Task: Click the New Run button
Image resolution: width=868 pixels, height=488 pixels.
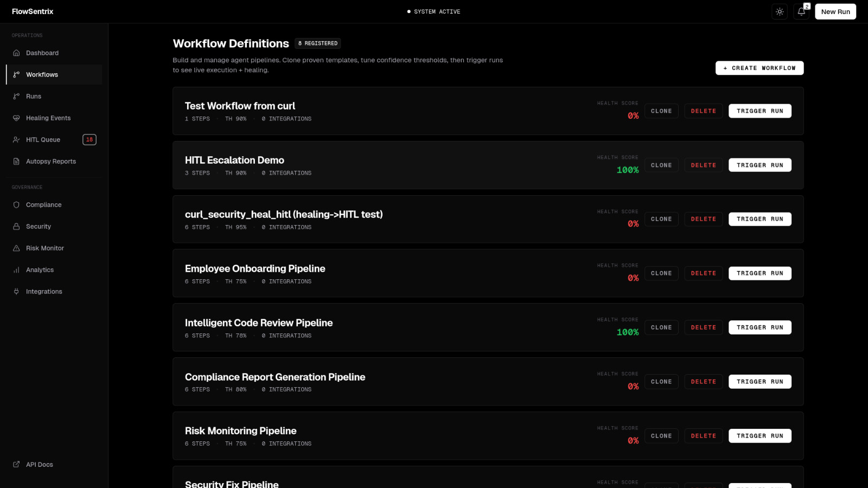Action: click(835, 11)
